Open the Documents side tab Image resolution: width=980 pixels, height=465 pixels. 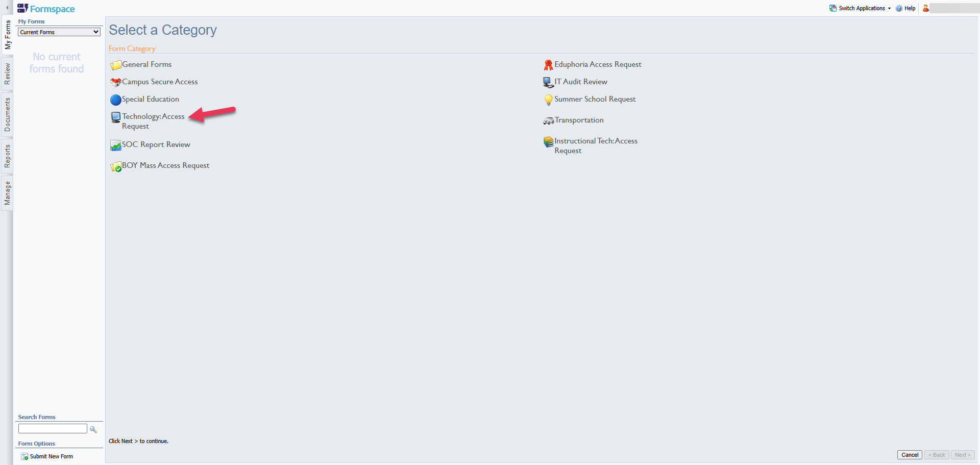coord(7,115)
